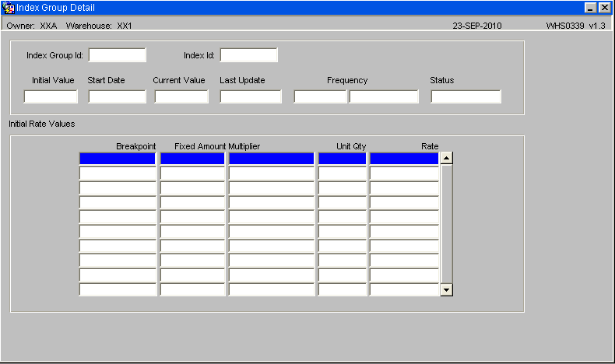Select the highlighted Unit Qty cell in first row
Viewport: 615px width, 364px height.
[x=343, y=159]
